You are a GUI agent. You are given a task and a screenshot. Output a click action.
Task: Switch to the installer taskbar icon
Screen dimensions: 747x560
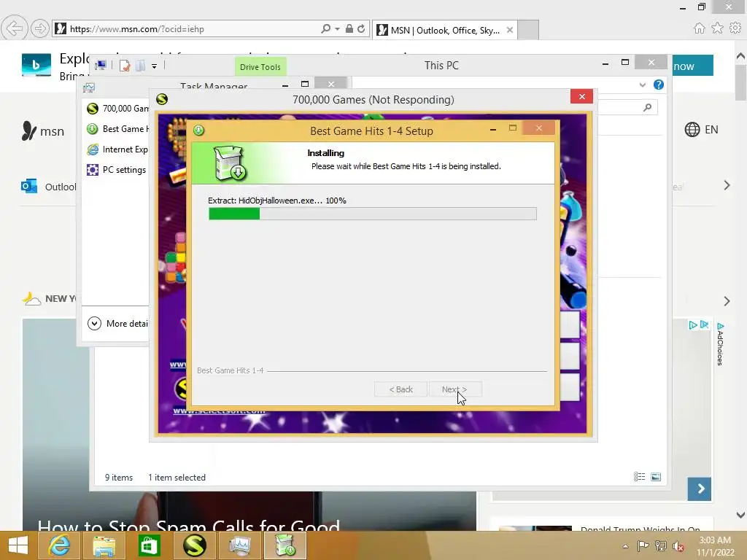pyautogui.click(x=285, y=545)
